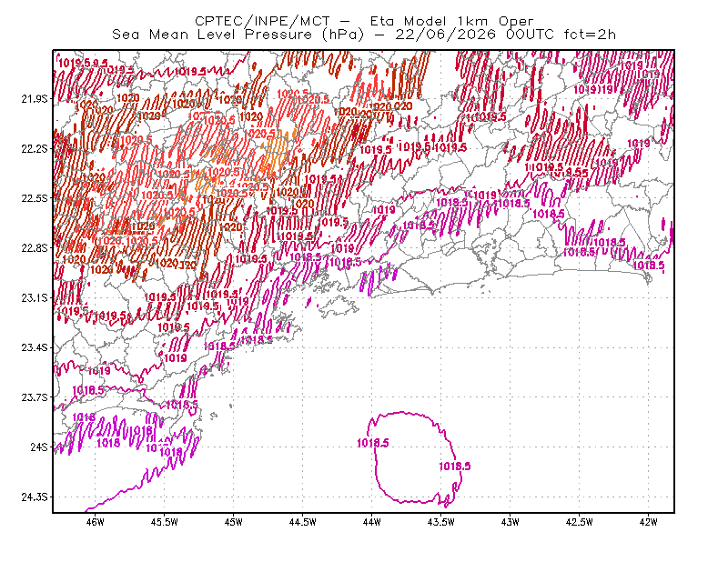Viewport: 728px width, 562px height.
Task: Click the 42W longitude axis label
Action: [649, 522]
